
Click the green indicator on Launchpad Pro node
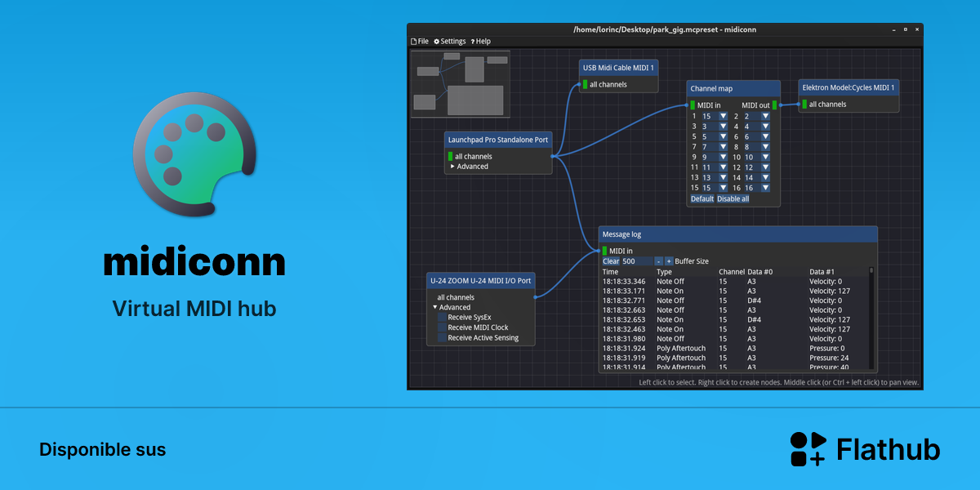click(x=450, y=156)
